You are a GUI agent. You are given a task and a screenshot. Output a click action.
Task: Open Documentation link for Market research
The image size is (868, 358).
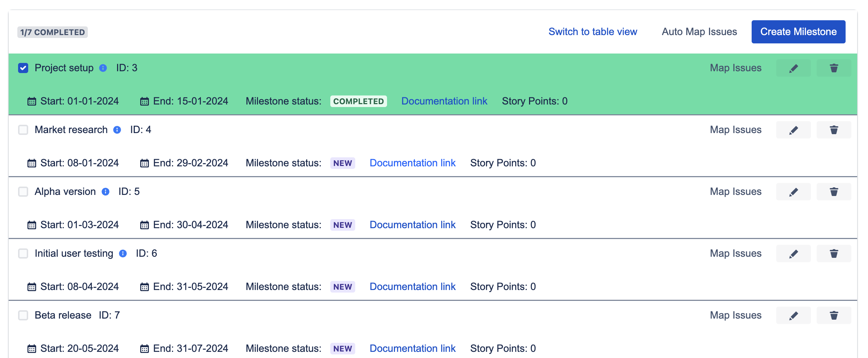pos(412,163)
